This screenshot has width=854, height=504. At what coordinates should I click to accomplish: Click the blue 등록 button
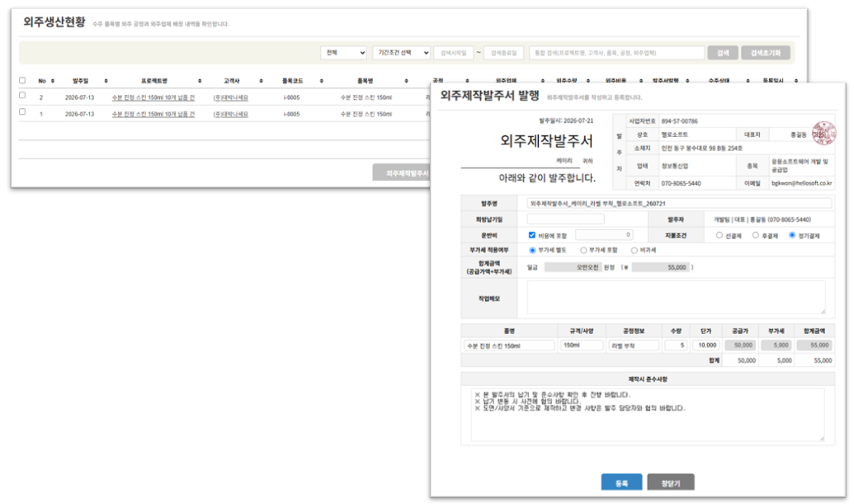click(x=621, y=483)
